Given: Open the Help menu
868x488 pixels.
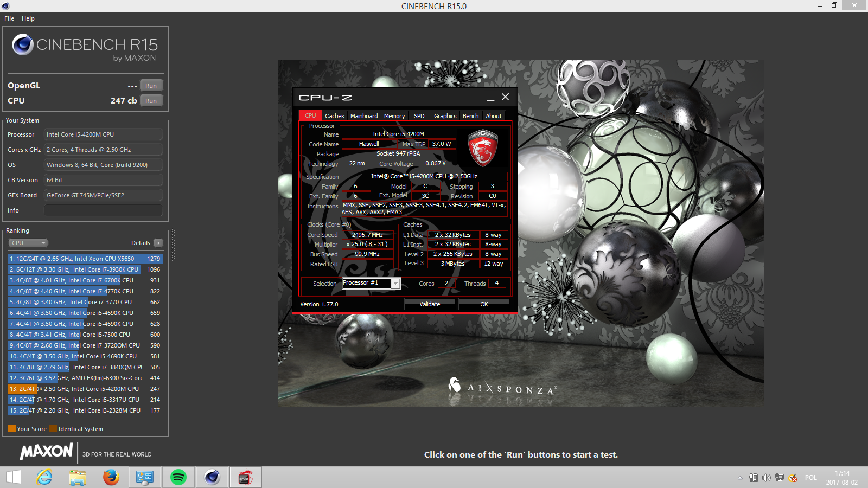Looking at the screenshot, I should (28, 18).
